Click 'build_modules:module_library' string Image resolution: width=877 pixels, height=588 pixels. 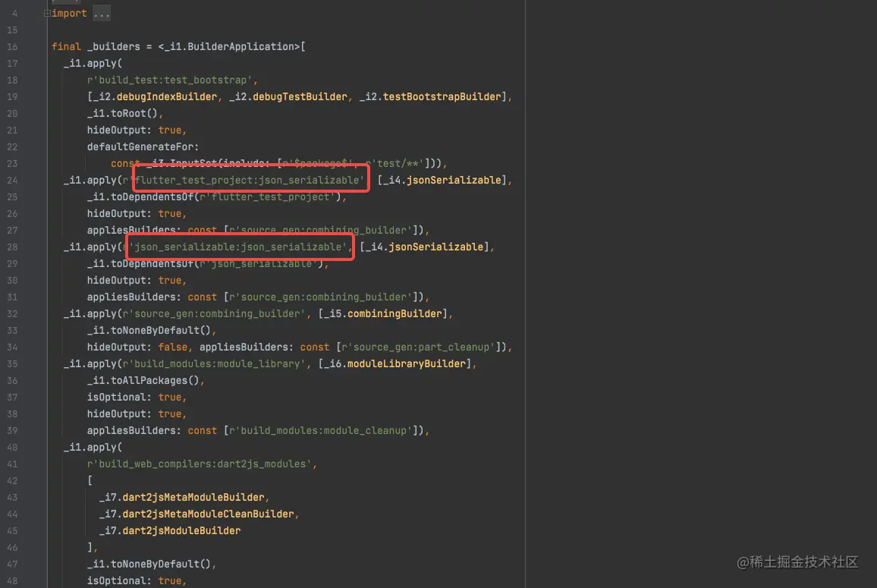click(214, 363)
